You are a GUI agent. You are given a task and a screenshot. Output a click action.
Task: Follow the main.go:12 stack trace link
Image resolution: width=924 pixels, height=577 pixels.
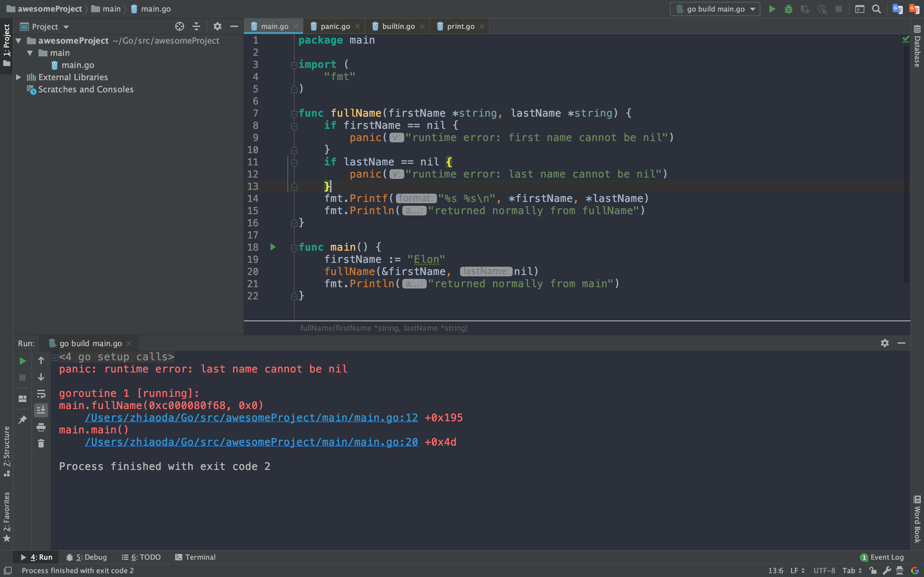coord(251,417)
